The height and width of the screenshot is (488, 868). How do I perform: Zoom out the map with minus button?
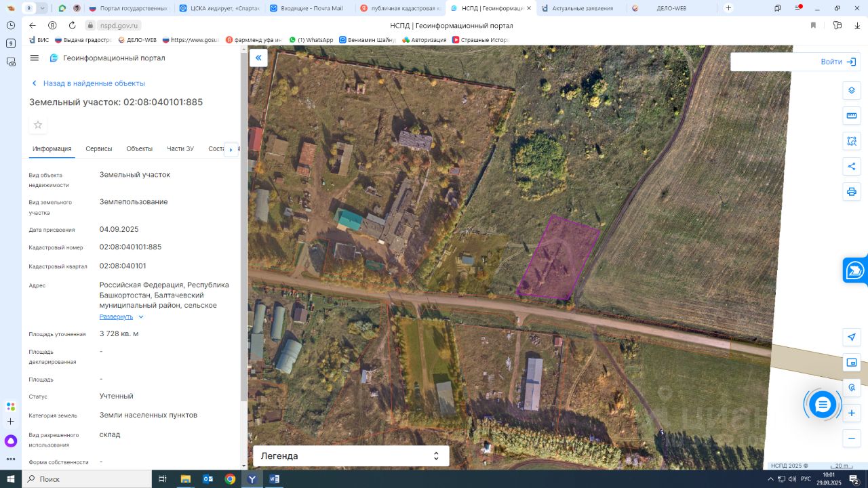[852, 439]
